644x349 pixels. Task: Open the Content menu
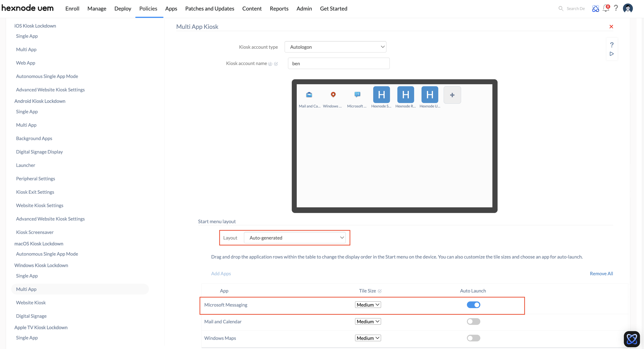pyautogui.click(x=252, y=8)
